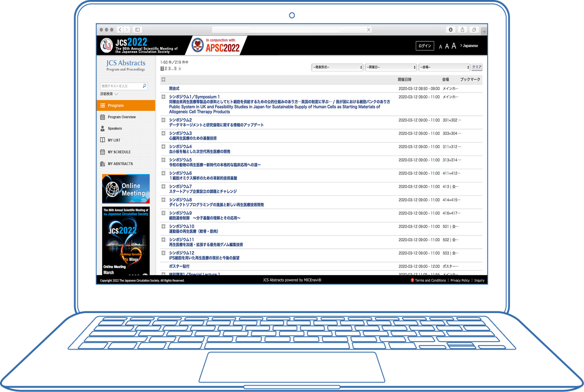584x392 pixels.
Task: Go to page 2 of results
Action: [x=166, y=68]
